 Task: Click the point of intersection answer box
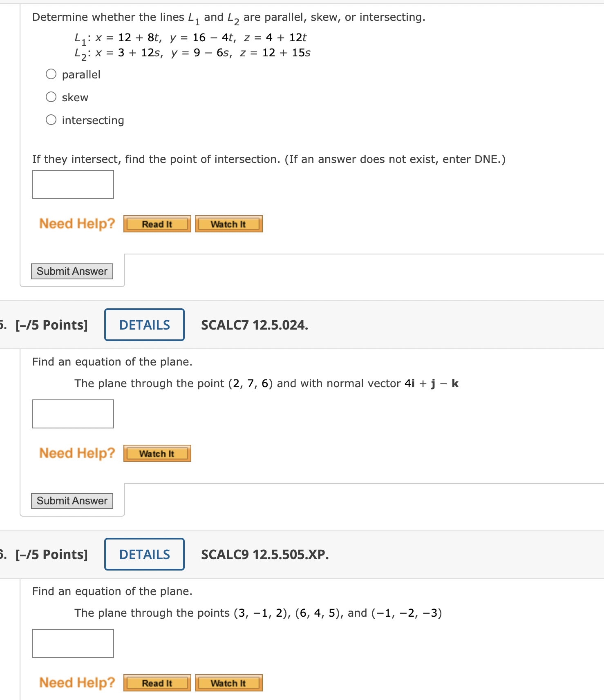73,184
